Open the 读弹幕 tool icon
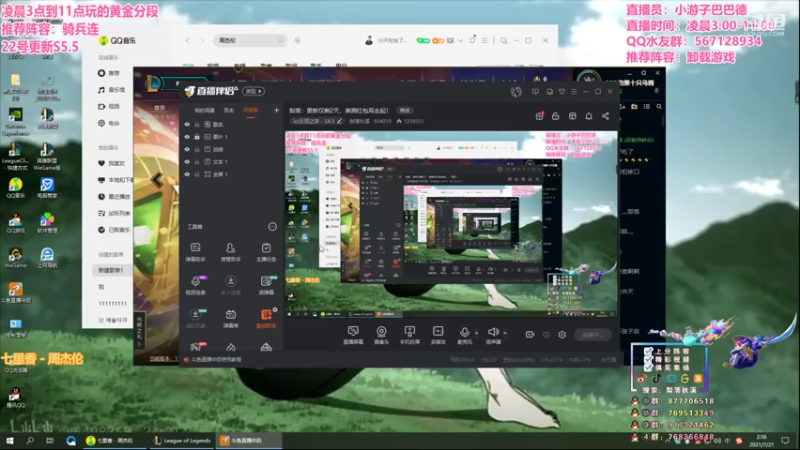The height and width of the screenshot is (450, 800). click(x=266, y=285)
